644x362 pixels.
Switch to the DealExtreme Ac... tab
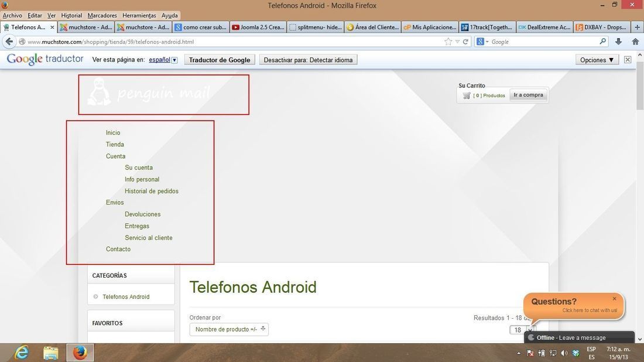pyautogui.click(x=544, y=27)
